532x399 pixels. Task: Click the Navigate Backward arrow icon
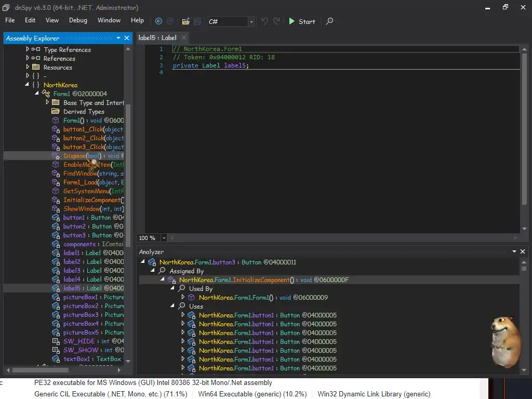click(159, 21)
